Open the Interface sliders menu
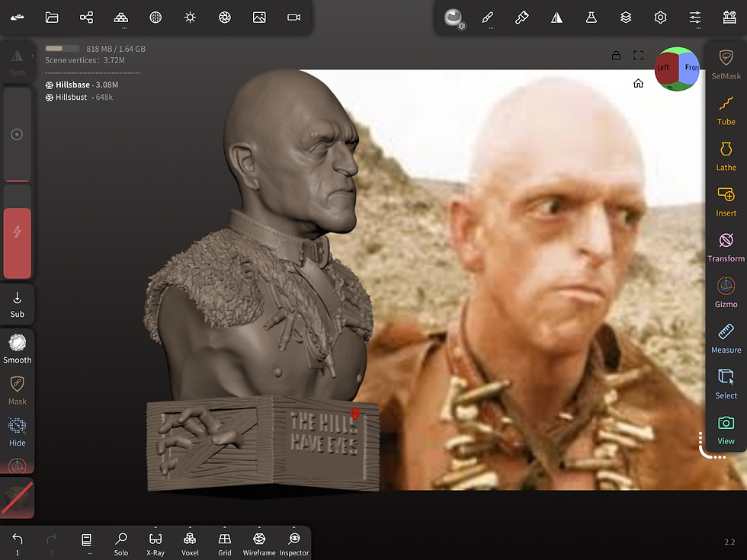The image size is (747, 560). [695, 18]
